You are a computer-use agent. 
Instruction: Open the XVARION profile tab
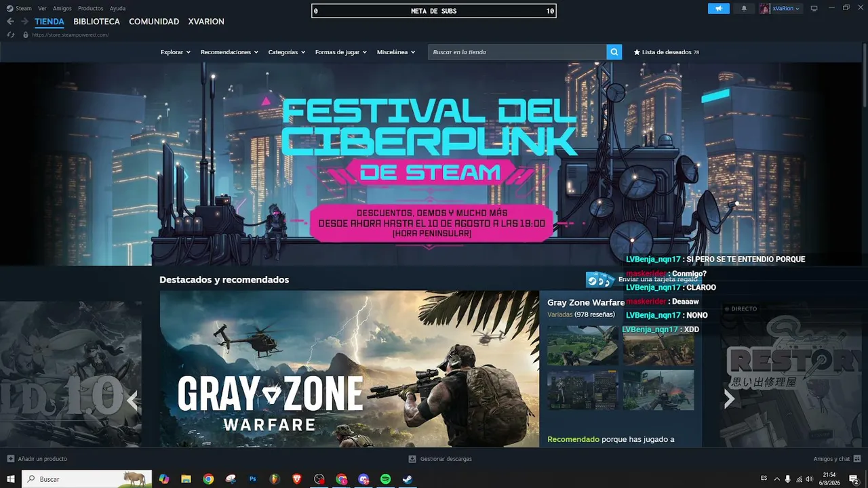pyautogui.click(x=206, y=22)
